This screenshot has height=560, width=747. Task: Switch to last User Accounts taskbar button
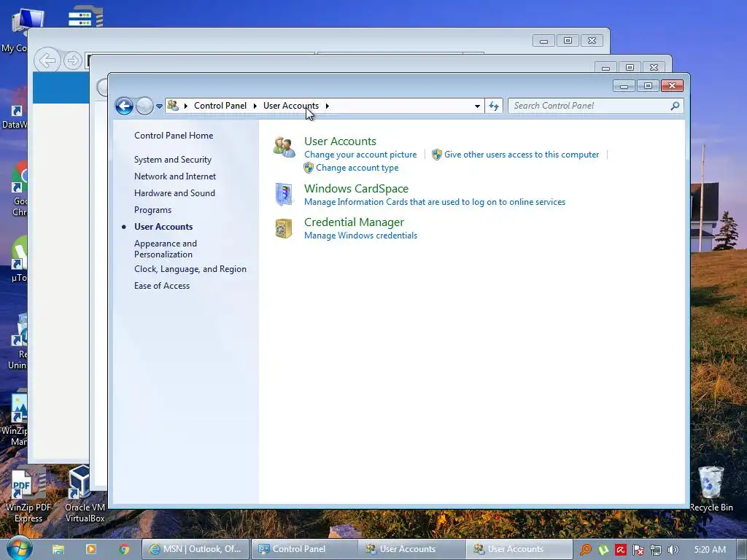519,549
